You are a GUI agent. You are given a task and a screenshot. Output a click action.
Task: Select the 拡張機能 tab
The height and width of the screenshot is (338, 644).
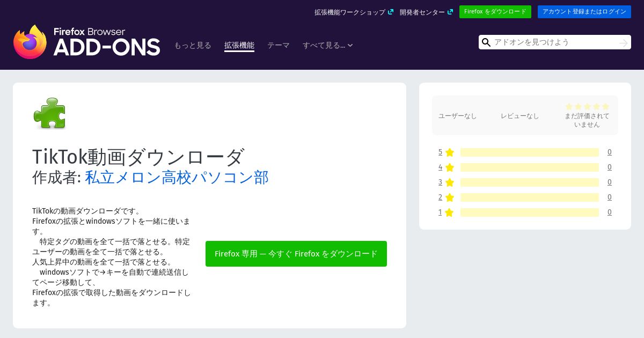pos(239,46)
